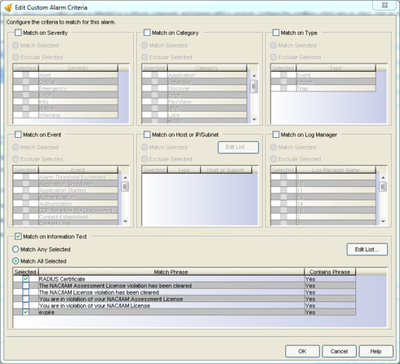Select the Match Any Selected radio button
This screenshot has height=364, width=400.
(x=15, y=249)
